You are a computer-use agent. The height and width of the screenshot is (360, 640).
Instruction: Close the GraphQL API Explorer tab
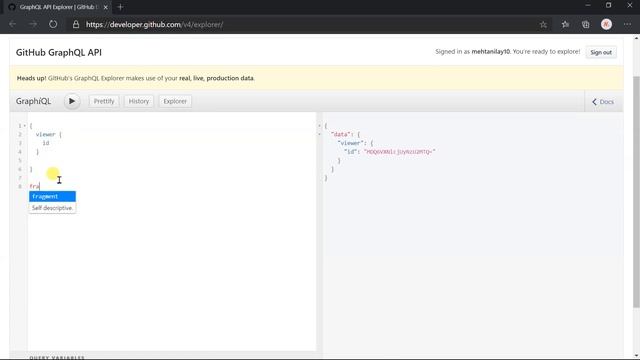105,7
